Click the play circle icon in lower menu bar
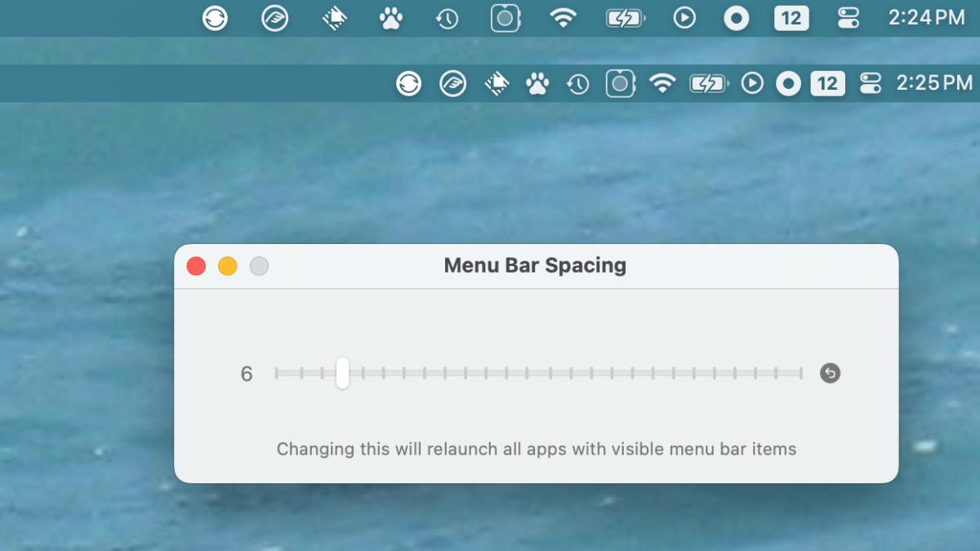The height and width of the screenshot is (551, 980). point(752,83)
